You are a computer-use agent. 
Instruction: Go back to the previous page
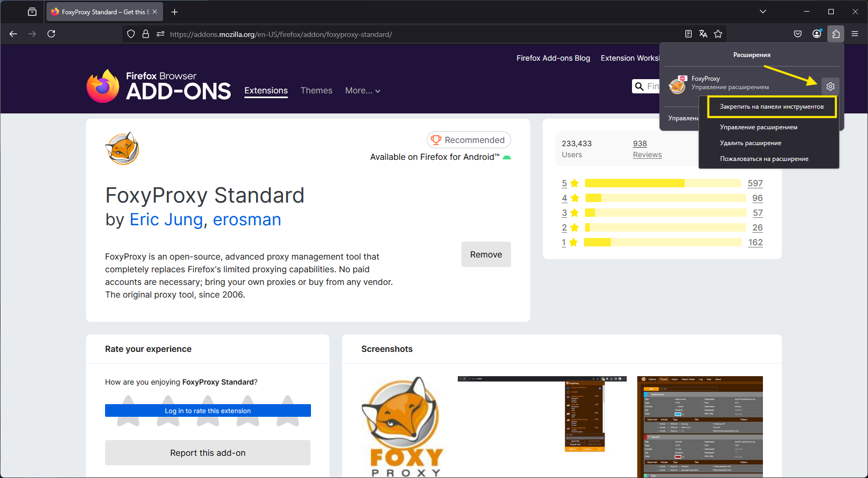click(13, 34)
